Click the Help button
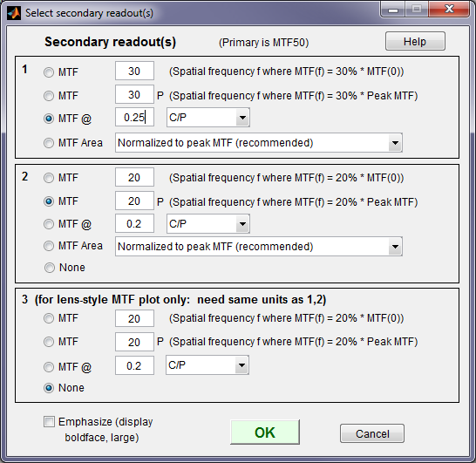This screenshot has width=476, height=463. pyautogui.click(x=415, y=41)
